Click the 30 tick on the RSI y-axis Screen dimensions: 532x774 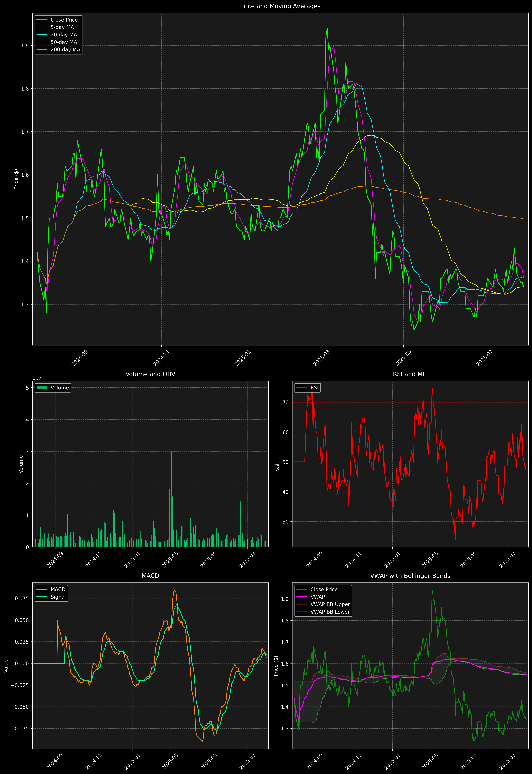coord(286,522)
